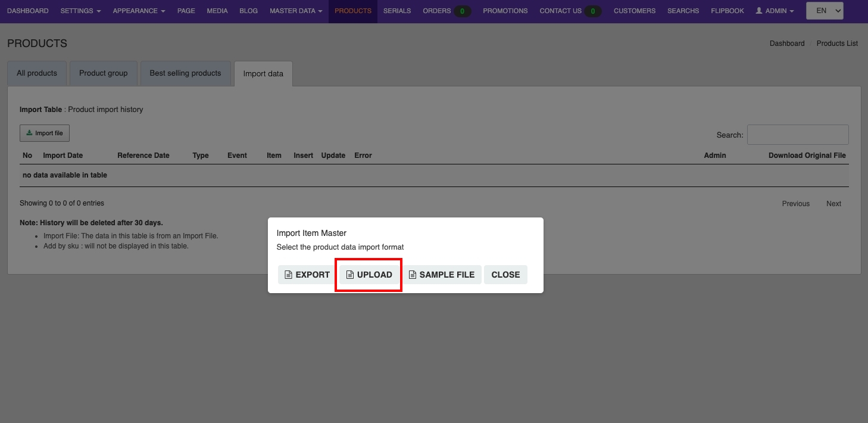Viewport: 868px width, 423px height.
Task: Select the Best selling products tab
Action: coord(185,73)
